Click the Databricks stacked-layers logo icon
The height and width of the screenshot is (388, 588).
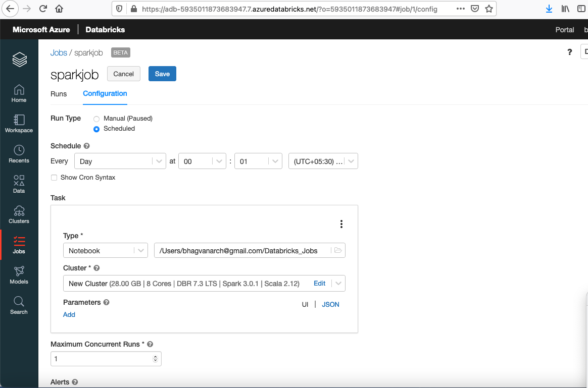click(x=19, y=60)
